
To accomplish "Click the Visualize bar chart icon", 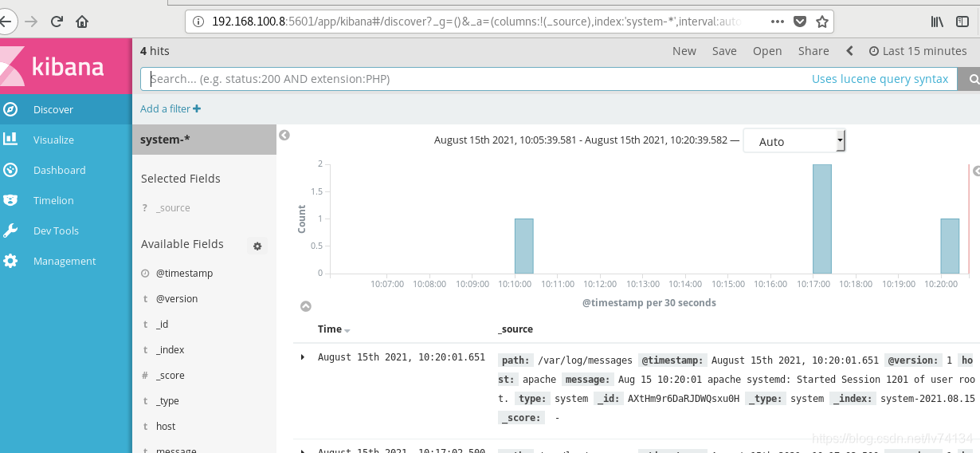I will tap(10, 139).
